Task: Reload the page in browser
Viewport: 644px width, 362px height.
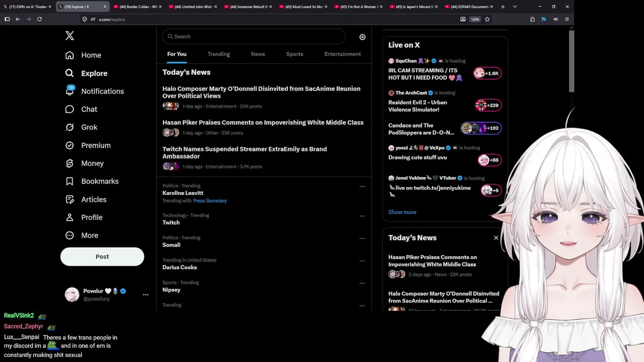Action: [x=39, y=19]
